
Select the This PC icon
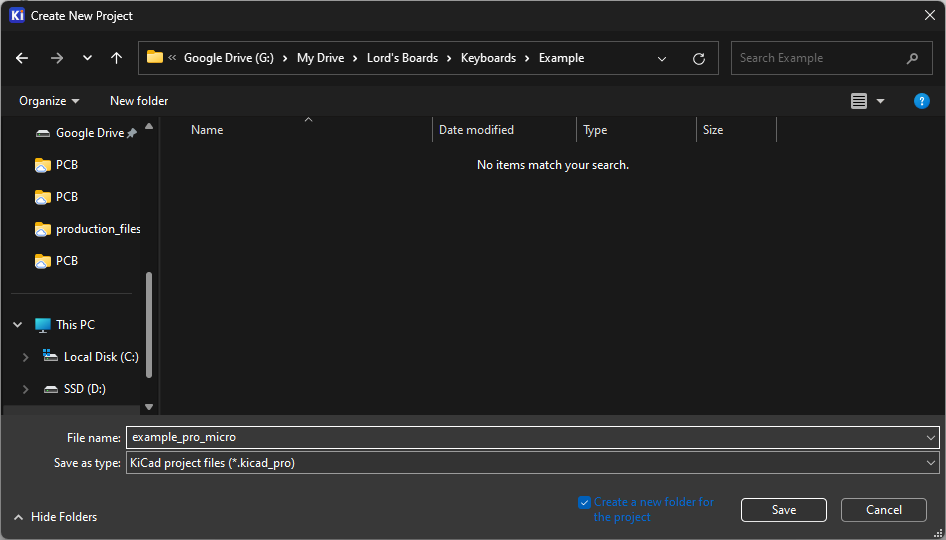point(43,325)
